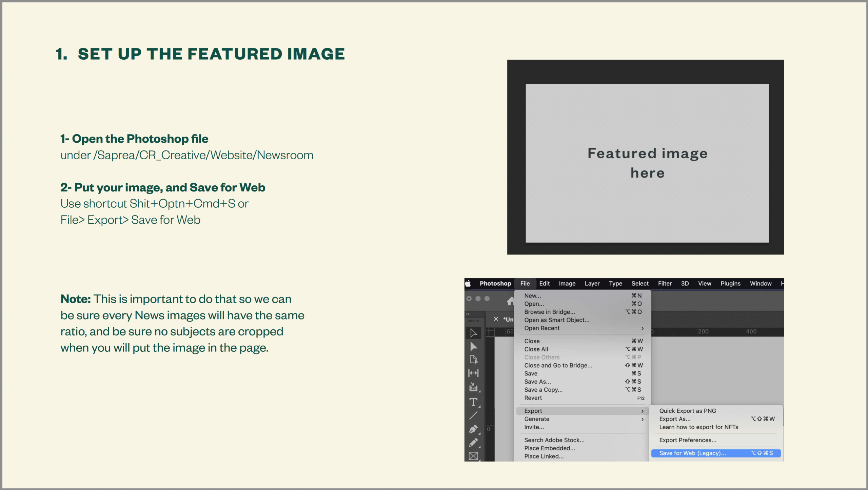Choose Close and Go to Bridge...
This screenshot has width=868, height=490.
click(583, 365)
